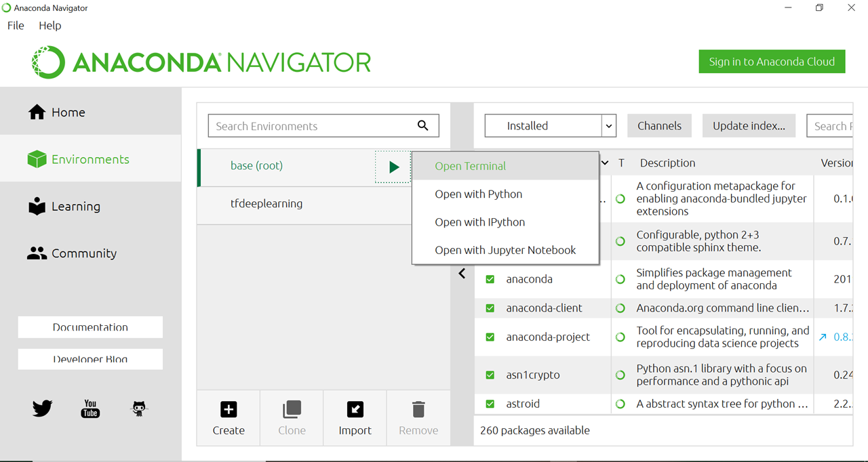The image size is (868, 462).
Task: Open the YouTube icon link
Action: coord(90,408)
